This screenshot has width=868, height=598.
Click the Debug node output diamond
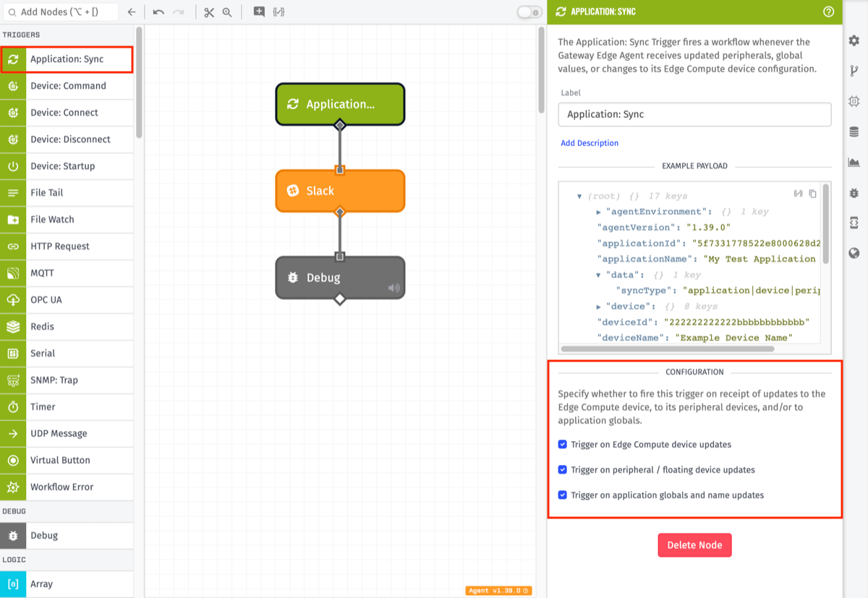(x=340, y=299)
